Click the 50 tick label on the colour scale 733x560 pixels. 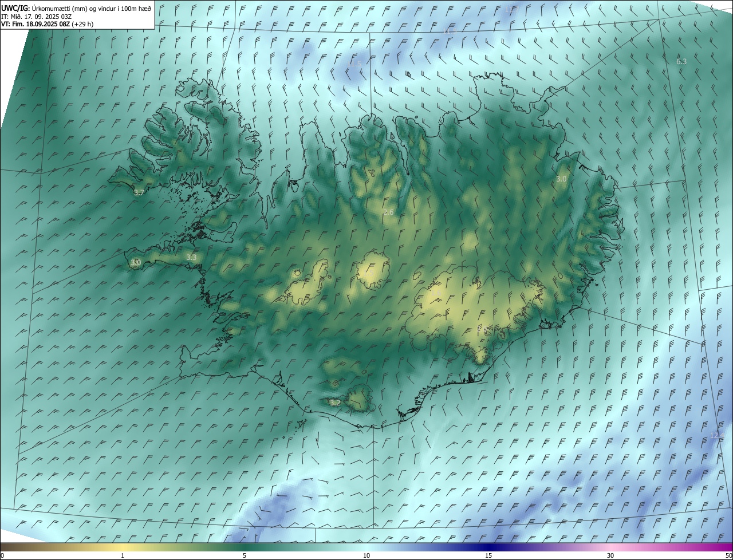coord(728,555)
